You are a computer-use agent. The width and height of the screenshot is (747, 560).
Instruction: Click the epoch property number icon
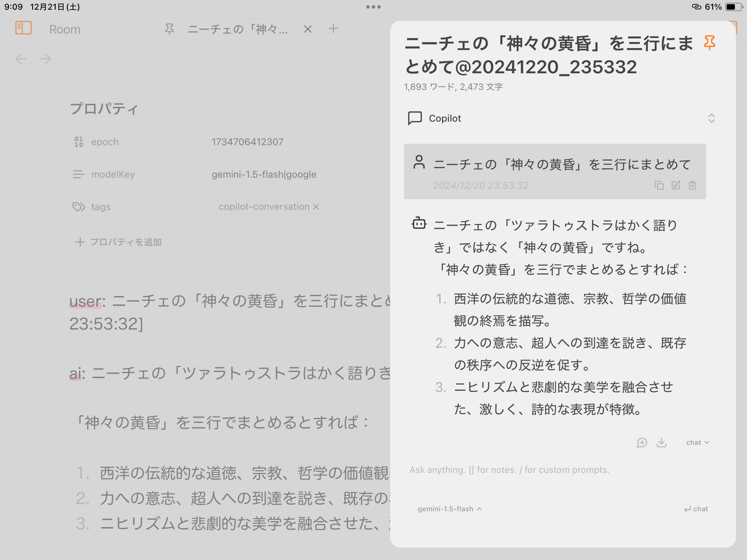[79, 142]
